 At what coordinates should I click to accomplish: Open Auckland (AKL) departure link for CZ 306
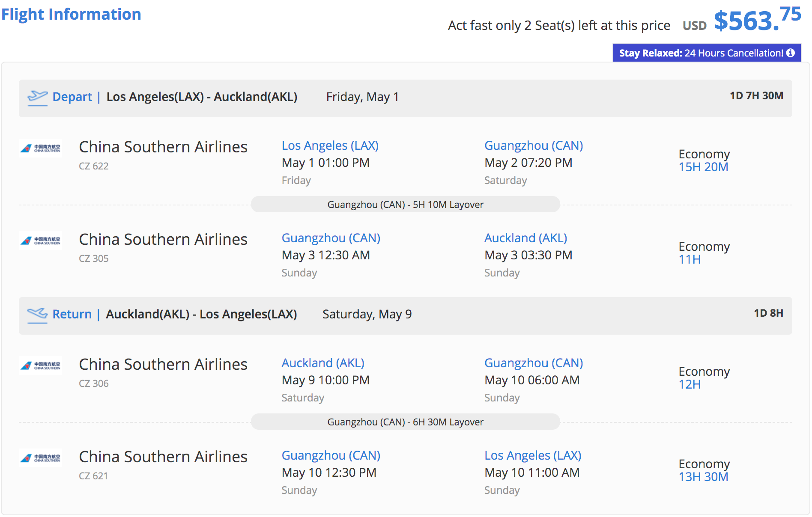(x=322, y=363)
